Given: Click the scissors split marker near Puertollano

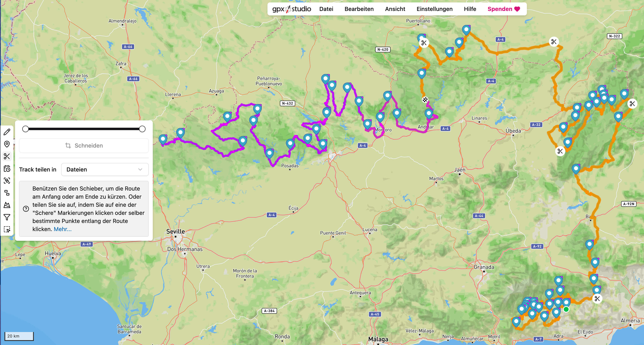Looking at the screenshot, I should (x=424, y=43).
